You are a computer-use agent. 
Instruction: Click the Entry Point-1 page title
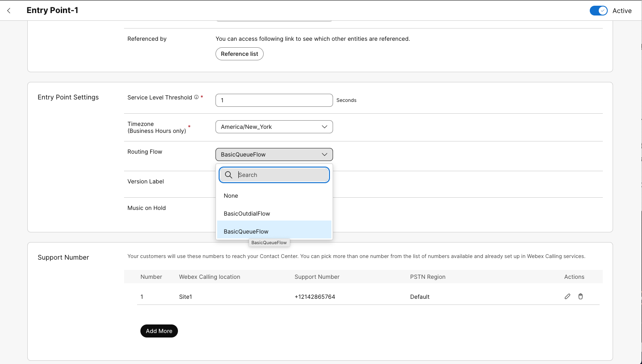tap(52, 11)
